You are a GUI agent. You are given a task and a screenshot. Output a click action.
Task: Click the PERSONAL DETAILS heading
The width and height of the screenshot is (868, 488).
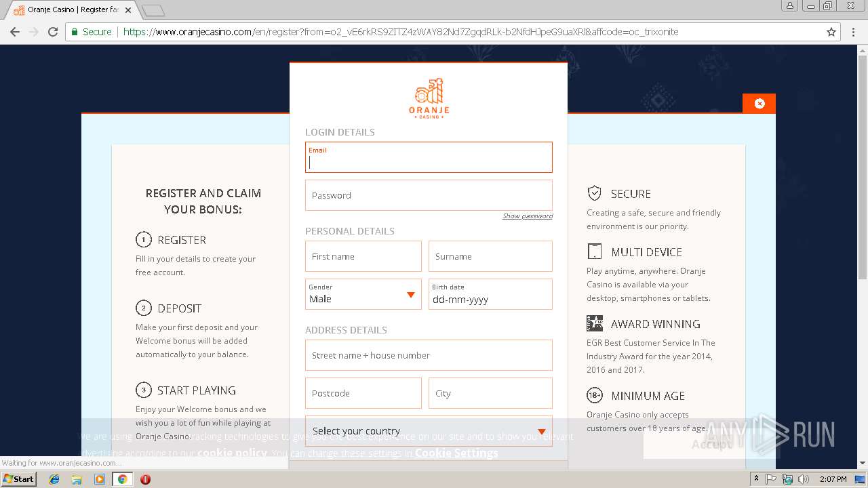tap(350, 231)
